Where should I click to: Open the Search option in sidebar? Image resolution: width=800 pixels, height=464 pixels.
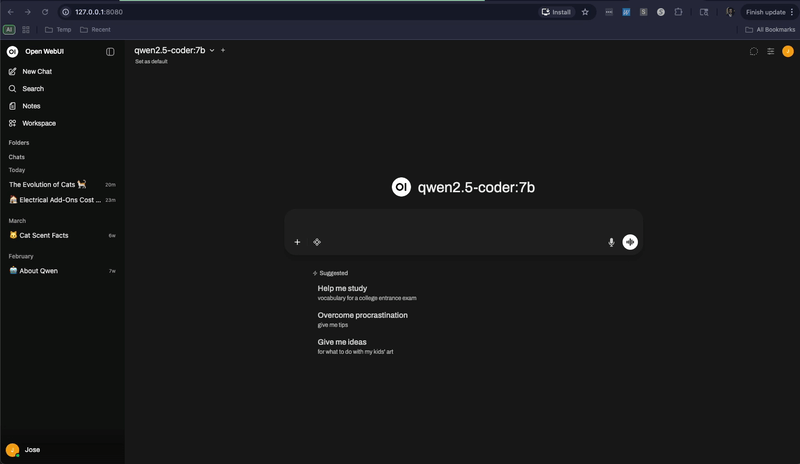point(62,89)
